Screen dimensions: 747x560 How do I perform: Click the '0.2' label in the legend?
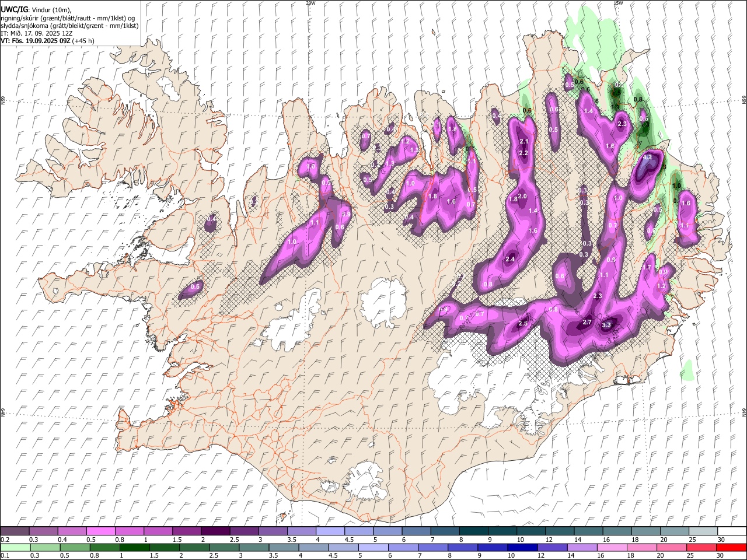[5, 540]
